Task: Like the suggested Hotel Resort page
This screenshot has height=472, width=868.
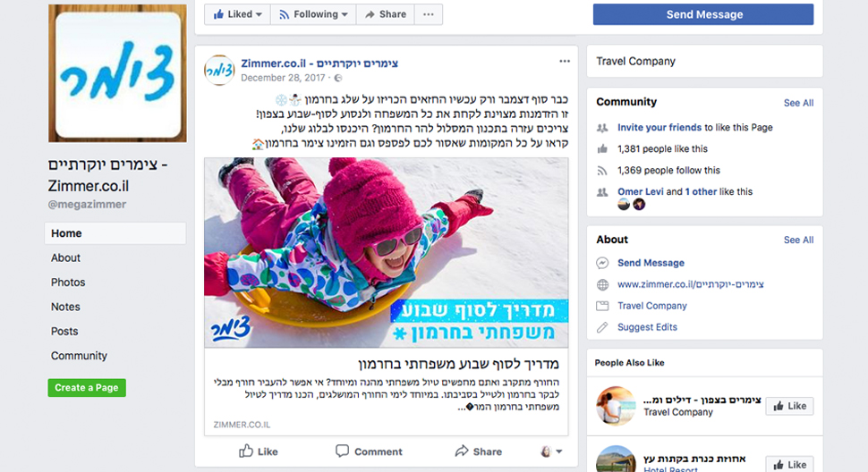Action: tap(789, 464)
